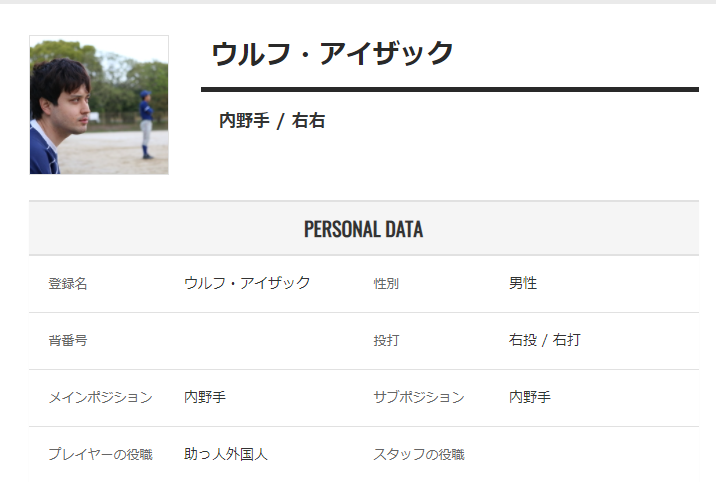The width and height of the screenshot is (716, 482).
Task: Click the 投打 field label
Action: coord(386,341)
